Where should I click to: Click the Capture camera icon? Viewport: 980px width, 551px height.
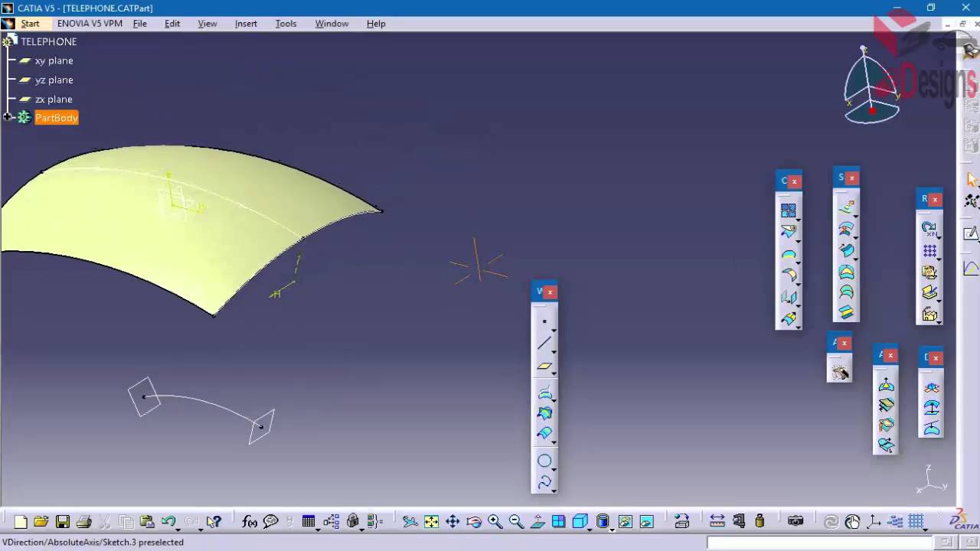click(x=795, y=522)
